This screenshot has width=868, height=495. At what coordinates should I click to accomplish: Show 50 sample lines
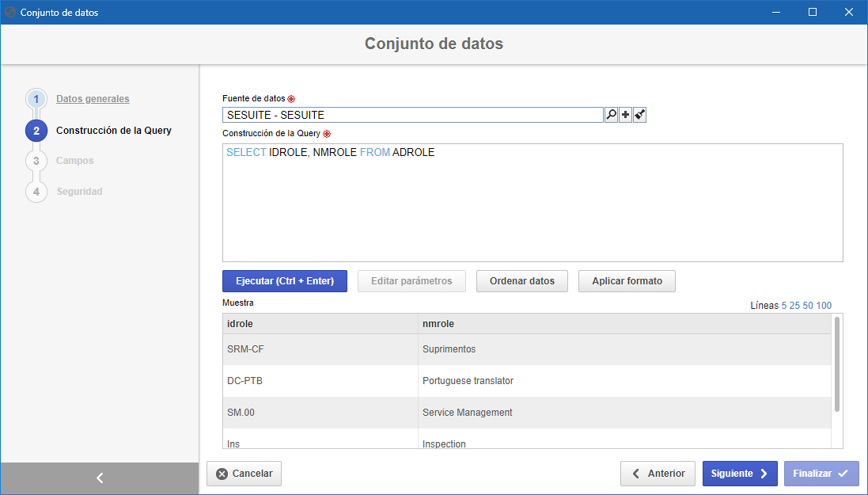click(808, 306)
